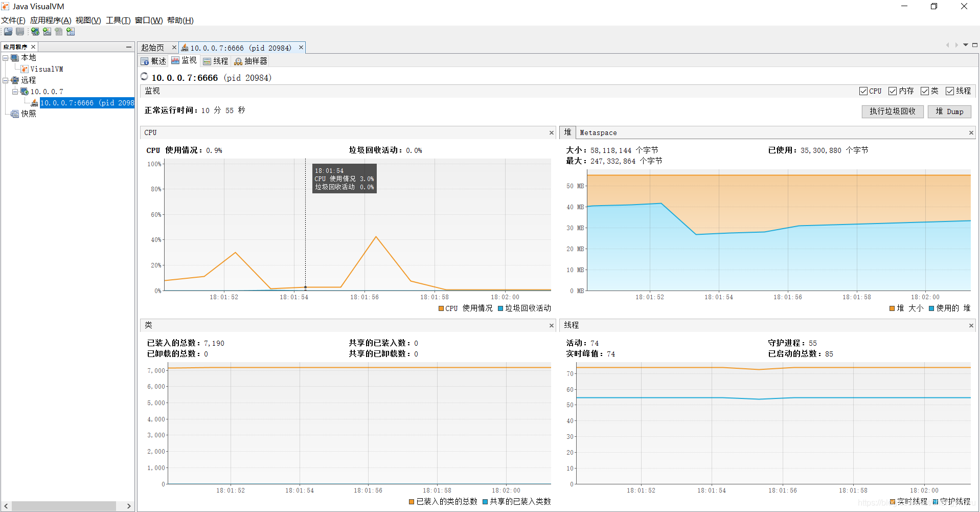Click scroll documents left arrow
The height and width of the screenshot is (512, 980).
click(x=947, y=45)
